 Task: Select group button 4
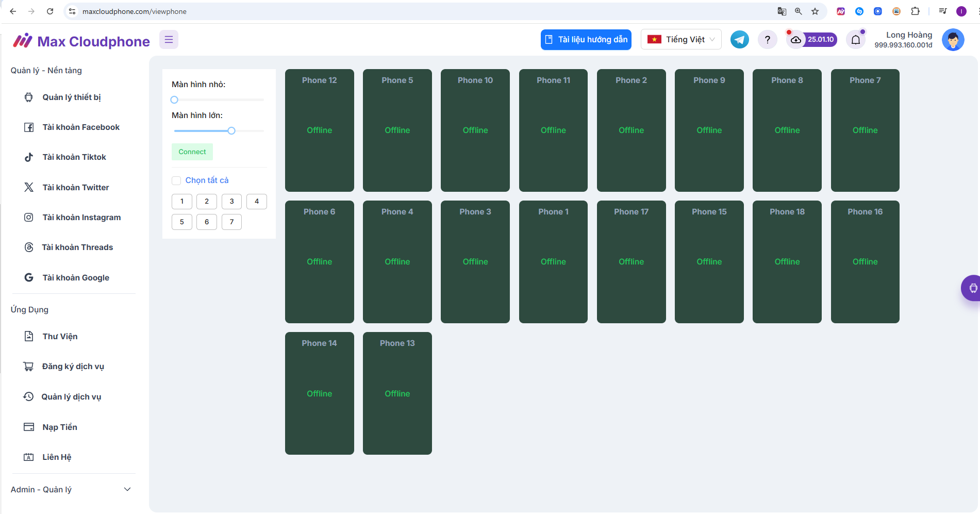tap(257, 202)
